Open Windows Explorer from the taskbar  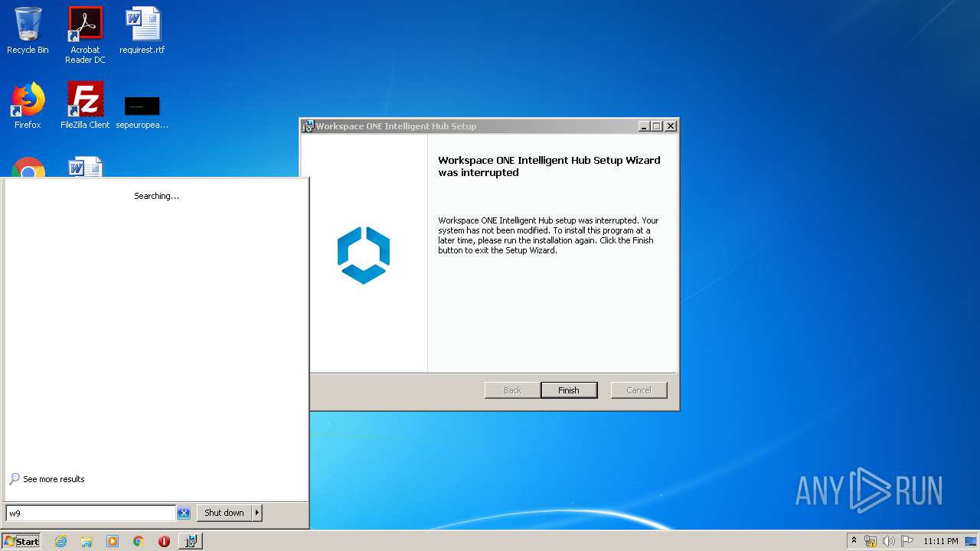click(x=87, y=541)
